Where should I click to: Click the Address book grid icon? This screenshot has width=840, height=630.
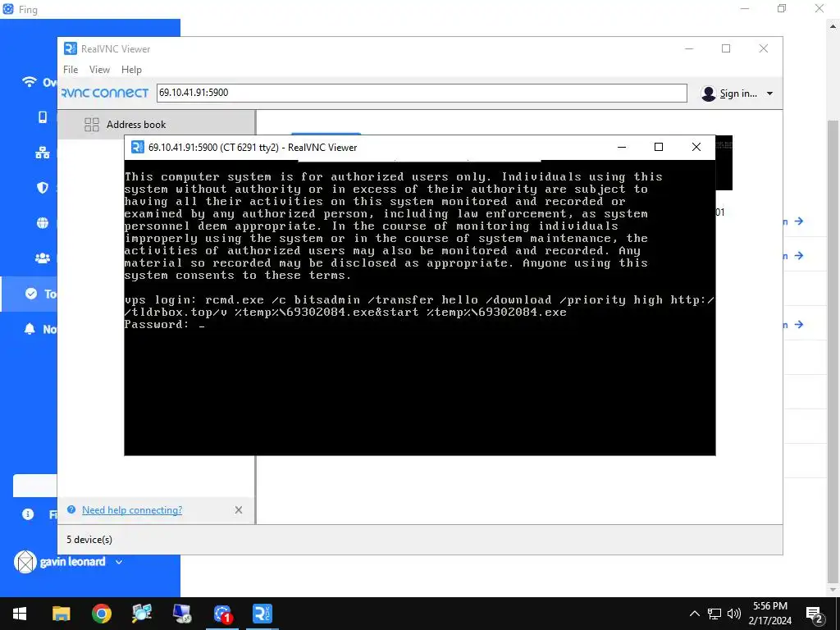pos(92,125)
